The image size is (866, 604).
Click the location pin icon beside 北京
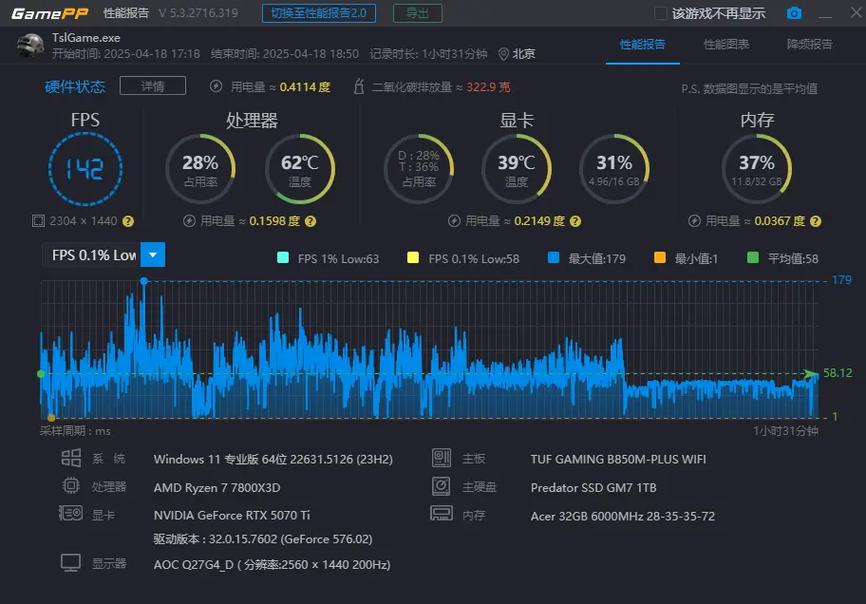(x=503, y=54)
